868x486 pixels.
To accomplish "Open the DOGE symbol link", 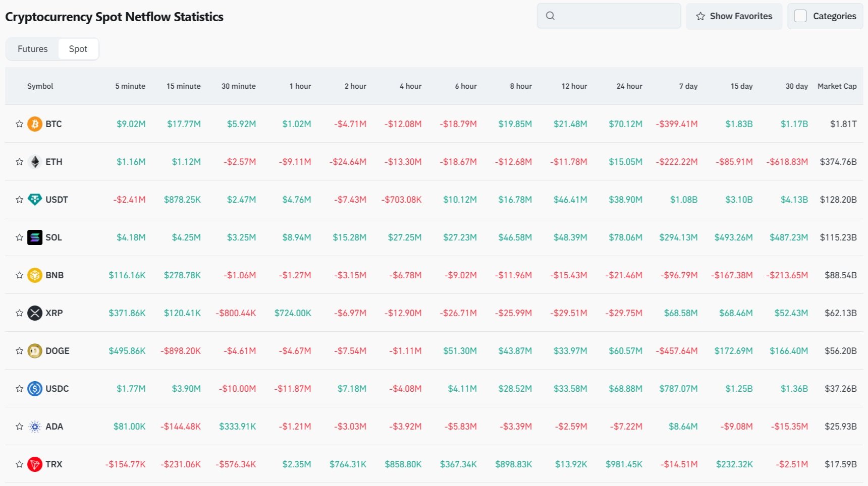I will pyautogui.click(x=58, y=351).
